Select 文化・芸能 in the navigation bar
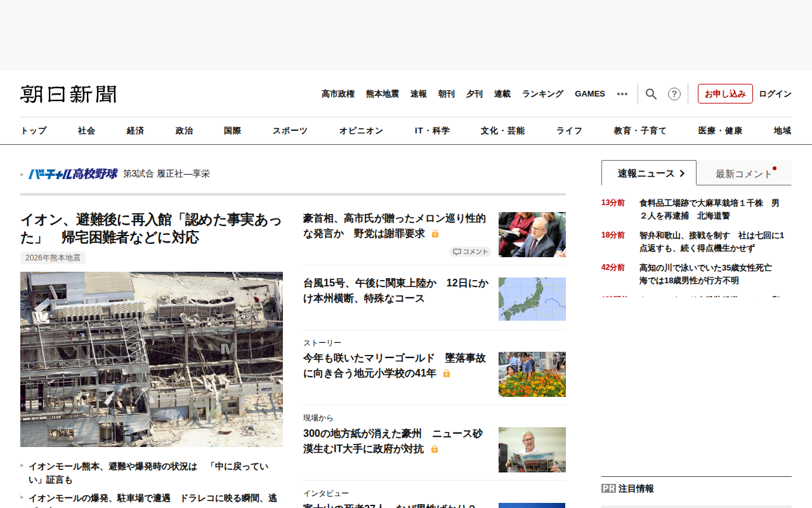812x508 pixels. click(x=503, y=131)
